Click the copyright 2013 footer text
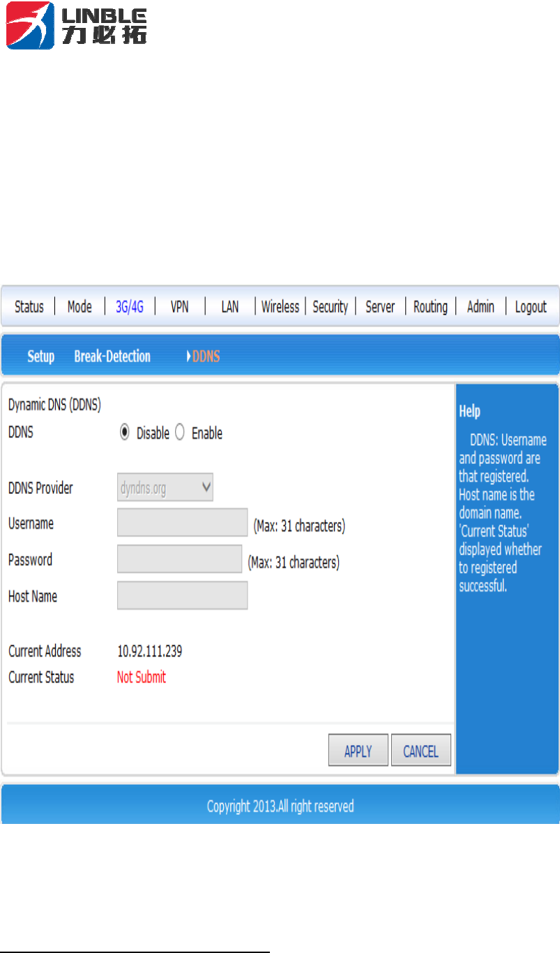The height and width of the screenshot is (953, 560). click(280, 806)
